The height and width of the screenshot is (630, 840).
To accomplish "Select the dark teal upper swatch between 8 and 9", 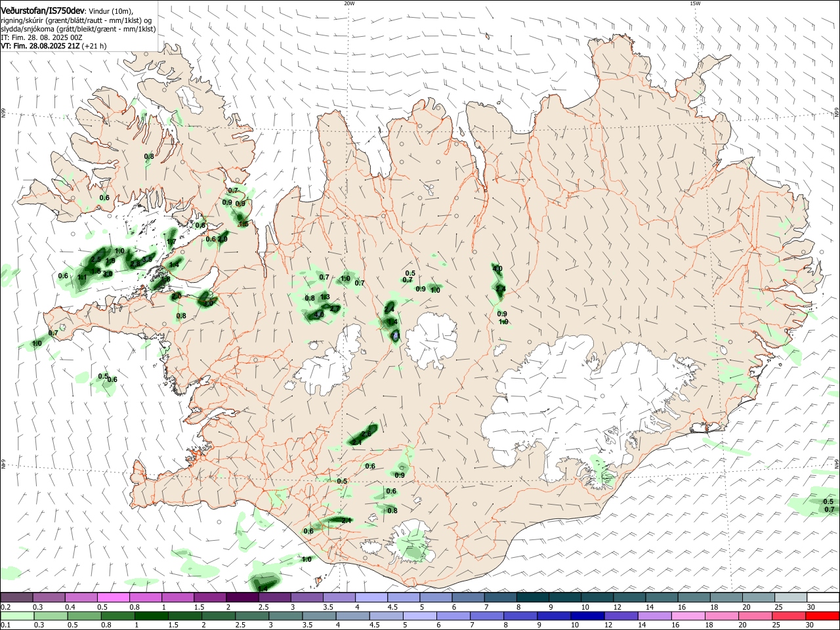I will coord(532,597).
